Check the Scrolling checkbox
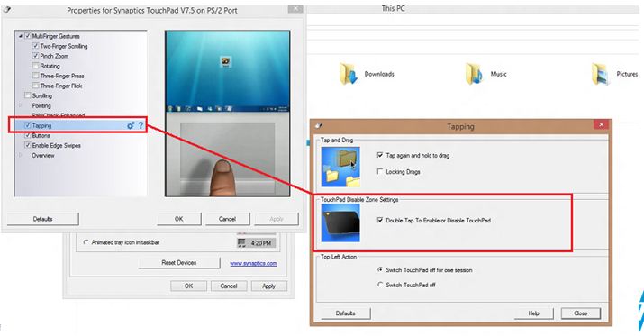The height and width of the screenshot is (336, 644). pos(28,95)
